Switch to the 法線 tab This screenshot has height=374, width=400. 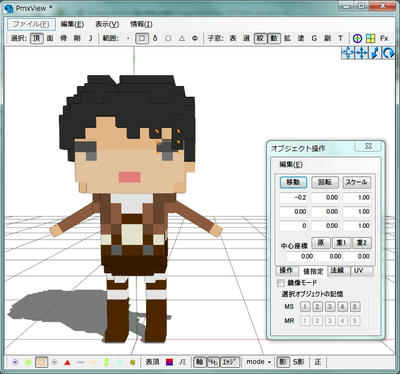337,271
